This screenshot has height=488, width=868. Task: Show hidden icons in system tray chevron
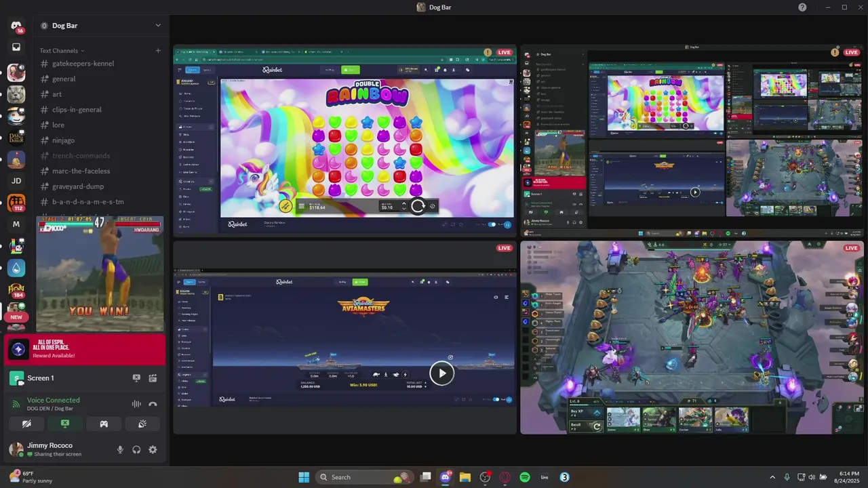[x=772, y=477]
